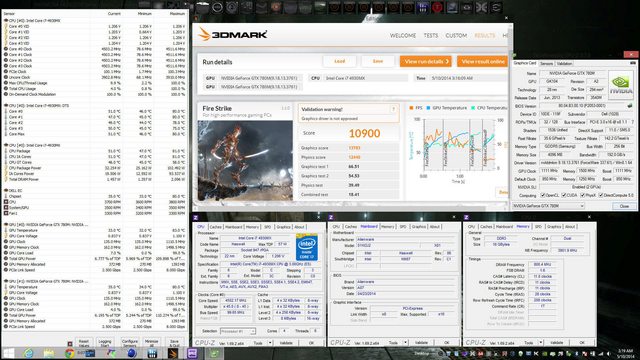640x360 pixels.
Task: Open the TESTS tab in 3DMark
Action: coord(431,36)
